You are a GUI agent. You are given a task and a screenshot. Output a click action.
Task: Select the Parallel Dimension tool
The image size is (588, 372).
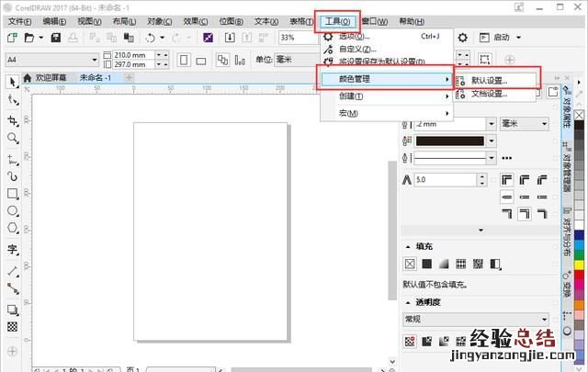(x=13, y=271)
